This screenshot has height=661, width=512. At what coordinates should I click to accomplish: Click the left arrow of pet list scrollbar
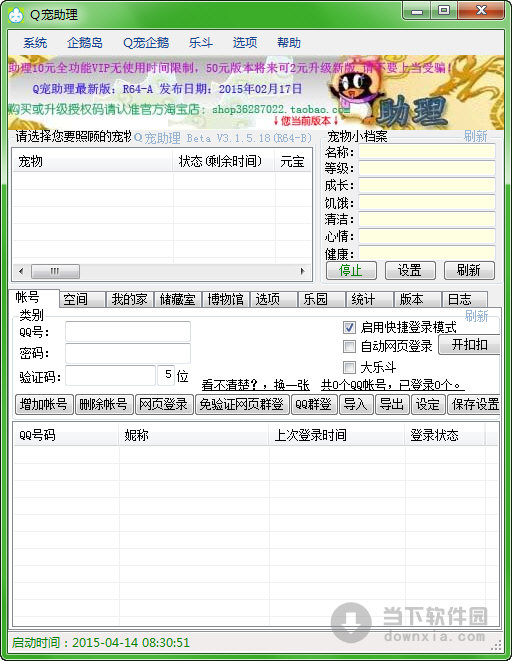pos(21,271)
